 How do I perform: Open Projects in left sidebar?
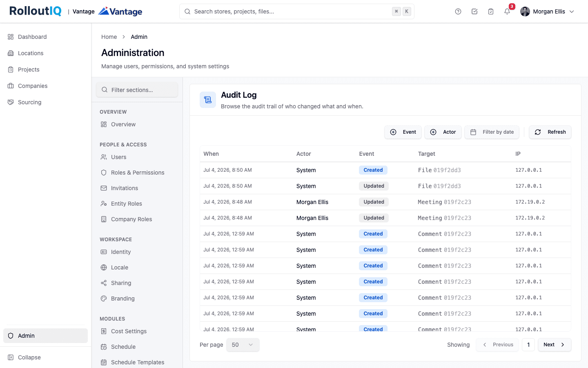pos(45,70)
